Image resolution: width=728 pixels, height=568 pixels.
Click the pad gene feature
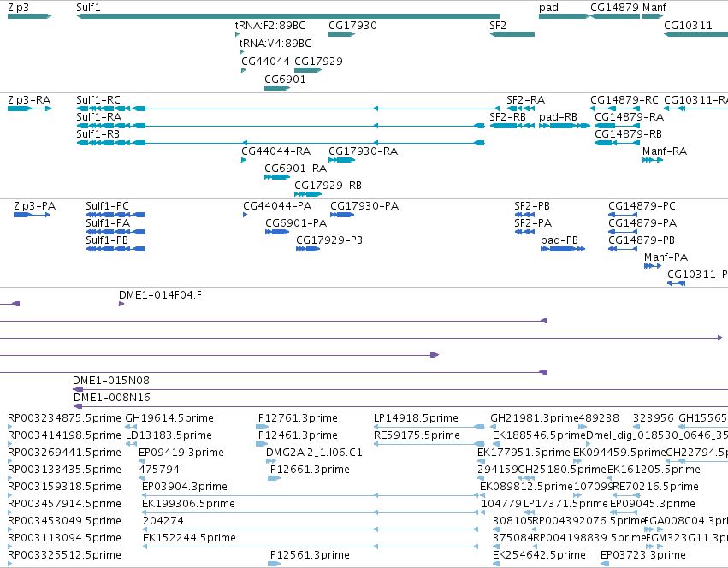564,16
